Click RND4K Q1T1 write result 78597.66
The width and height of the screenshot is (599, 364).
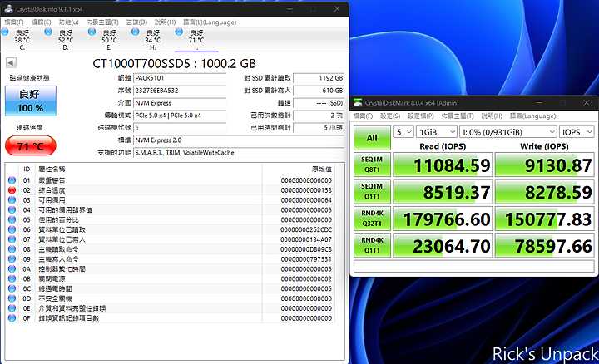click(x=544, y=246)
